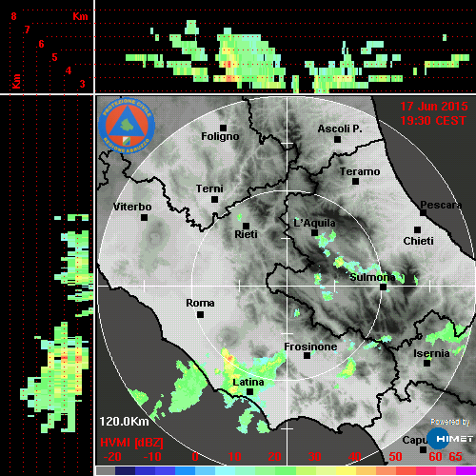
Task: Click the 'Isernia' map label
Action: click(x=431, y=353)
